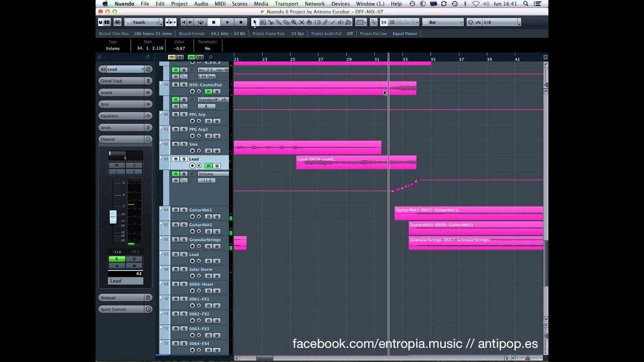The image size is (644, 362).
Task: Open StandardP automation parameter dropdown on CosmicPad
Action: tap(213, 100)
